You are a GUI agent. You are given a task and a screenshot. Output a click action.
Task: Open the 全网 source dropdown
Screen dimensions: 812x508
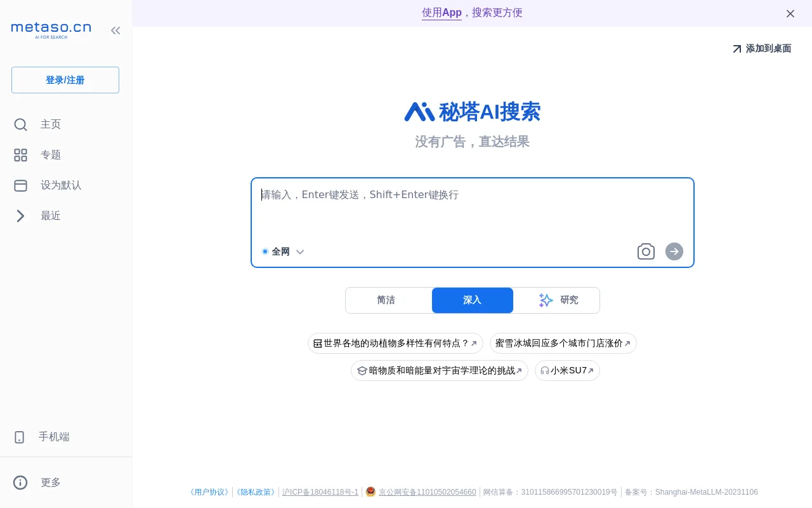click(x=299, y=251)
